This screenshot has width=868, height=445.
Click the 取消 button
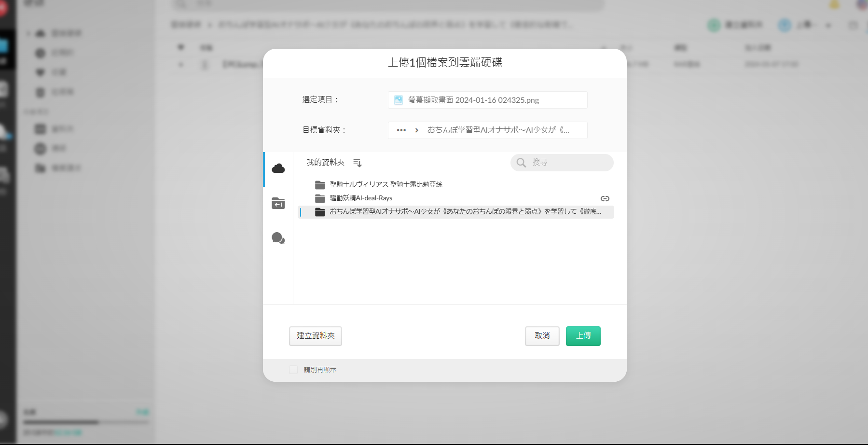click(542, 336)
